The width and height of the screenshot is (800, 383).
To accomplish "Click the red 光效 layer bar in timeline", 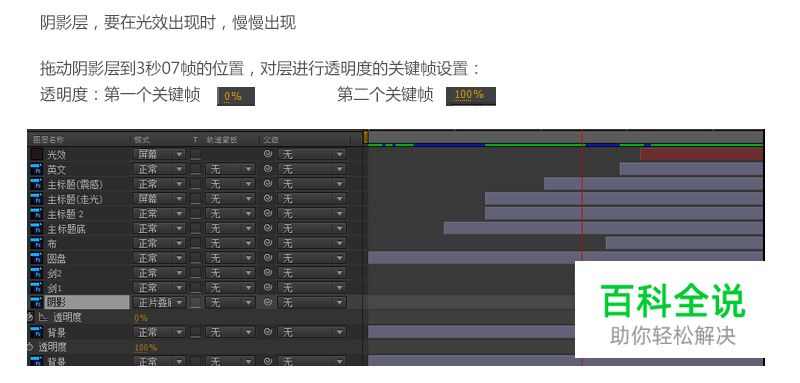I will (702, 154).
